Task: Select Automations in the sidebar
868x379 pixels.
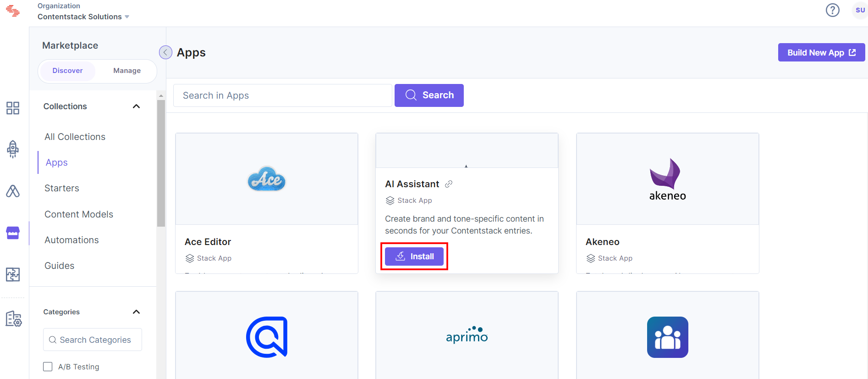Action: (x=71, y=240)
